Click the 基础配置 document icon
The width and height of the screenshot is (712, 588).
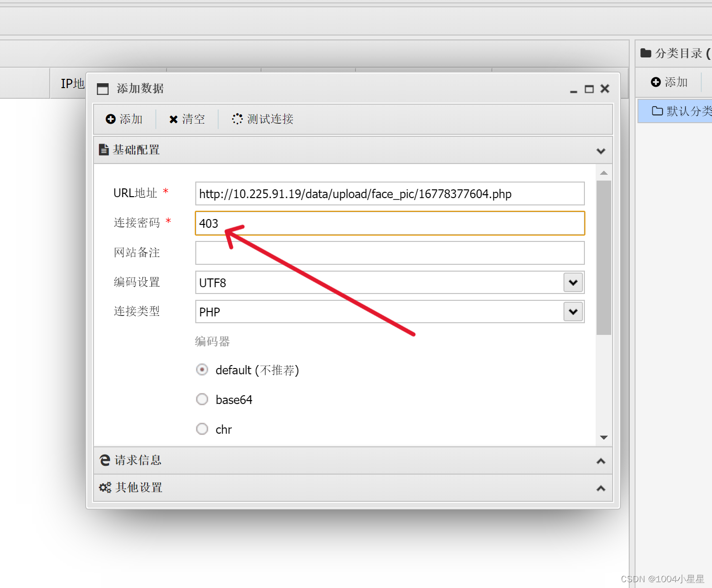(x=104, y=149)
